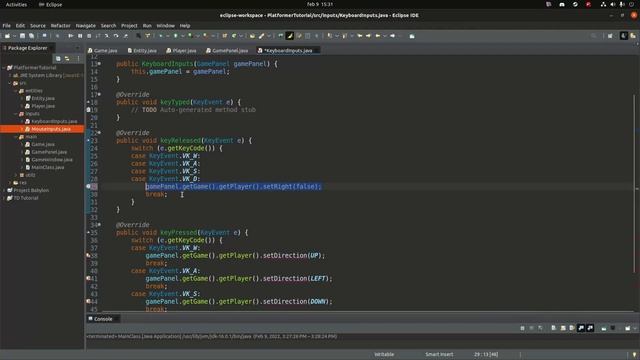The image size is (640, 360).
Task: Click the New file icon in the toolbar
Action: pyautogui.click(x=7, y=36)
